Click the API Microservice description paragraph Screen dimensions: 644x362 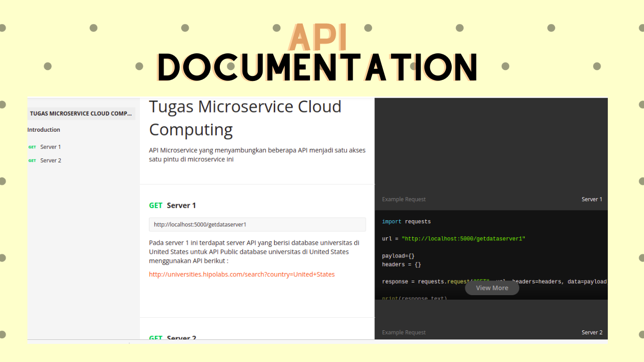coord(257,155)
